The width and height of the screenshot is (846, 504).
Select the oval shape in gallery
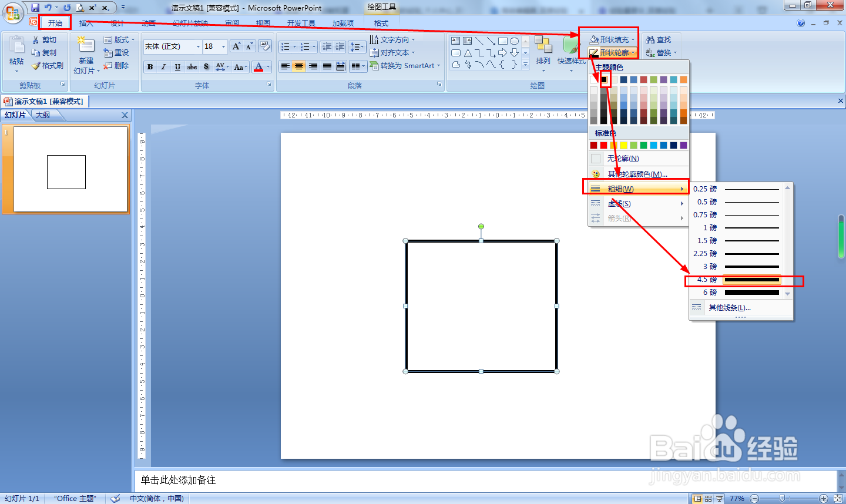[x=514, y=41]
